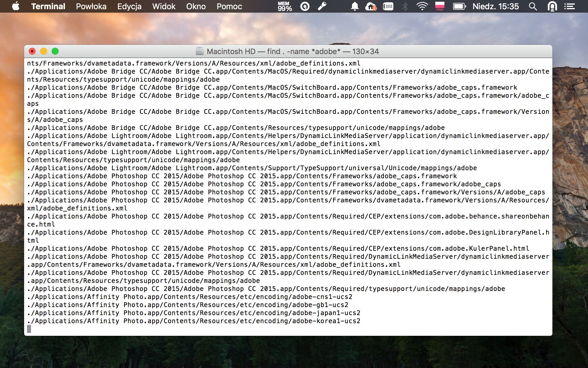Open the cloud home backup icon
This screenshot has height=368, width=588.
371,6
